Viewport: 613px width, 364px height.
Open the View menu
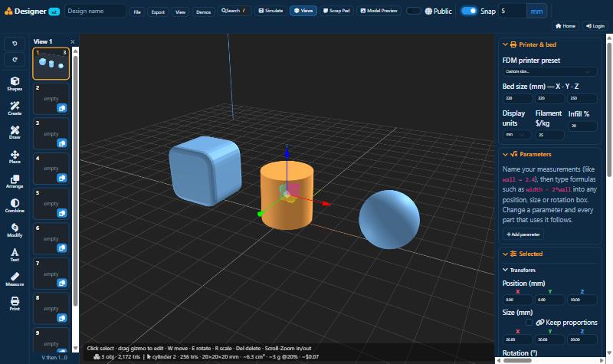point(180,11)
